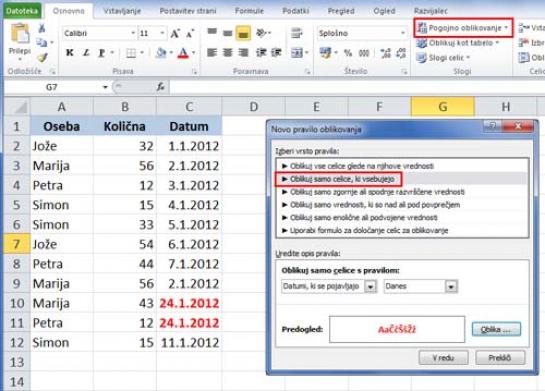Viewport: 545px width, 391px height.
Task: Click the Merge and Center icon
Action: point(297,53)
